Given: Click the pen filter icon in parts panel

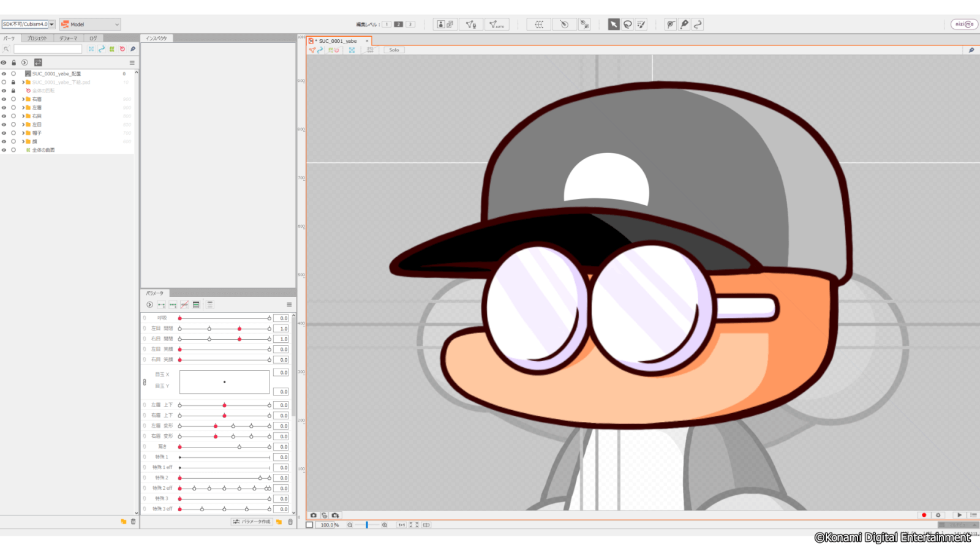Looking at the screenshot, I should click(133, 49).
